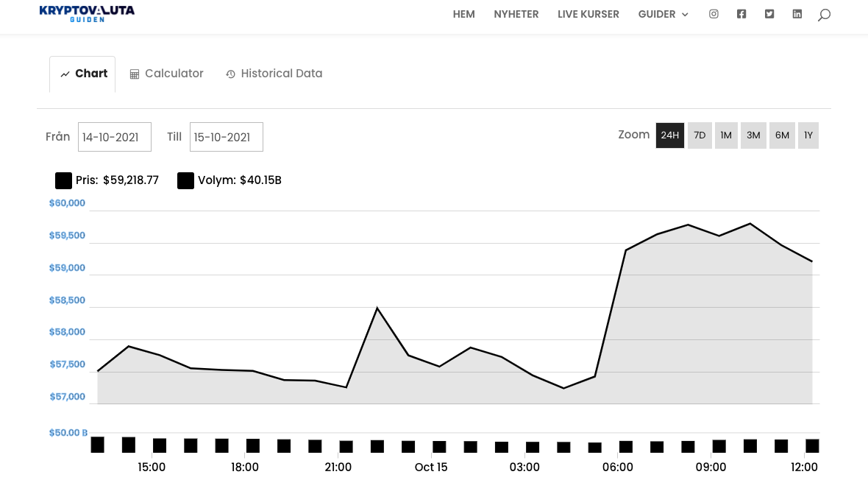Open the LinkedIn icon
Viewport: 868px width, 480px height.
[x=797, y=13]
